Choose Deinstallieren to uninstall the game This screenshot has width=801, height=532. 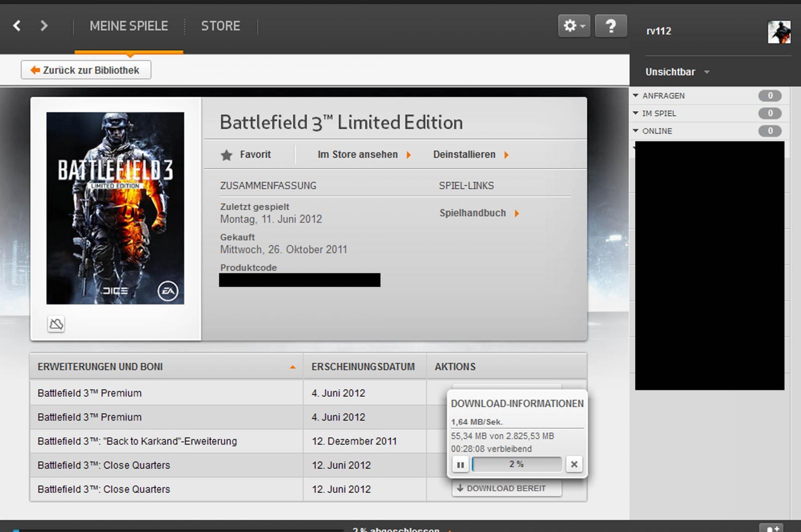click(x=471, y=155)
